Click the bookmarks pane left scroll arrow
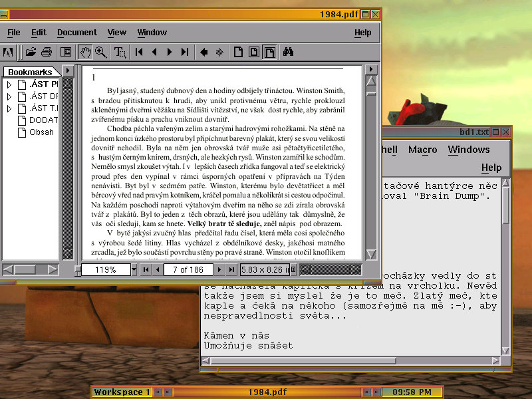 point(8,270)
